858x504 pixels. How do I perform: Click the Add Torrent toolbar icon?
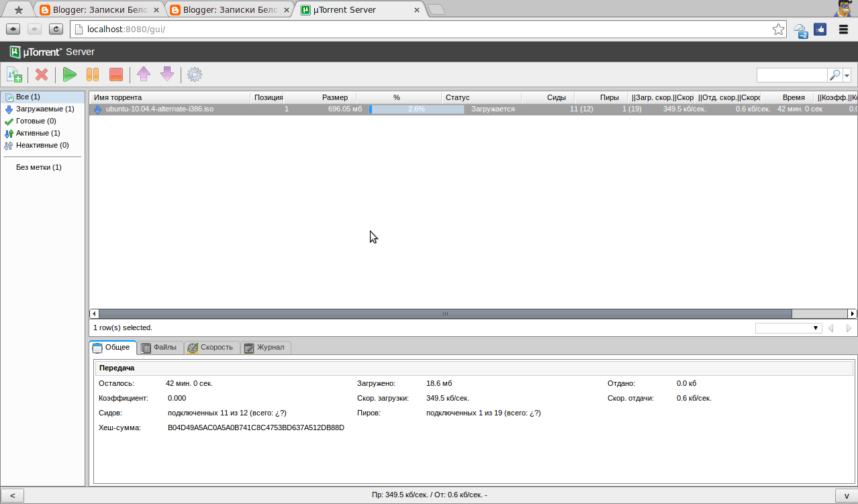coord(14,74)
